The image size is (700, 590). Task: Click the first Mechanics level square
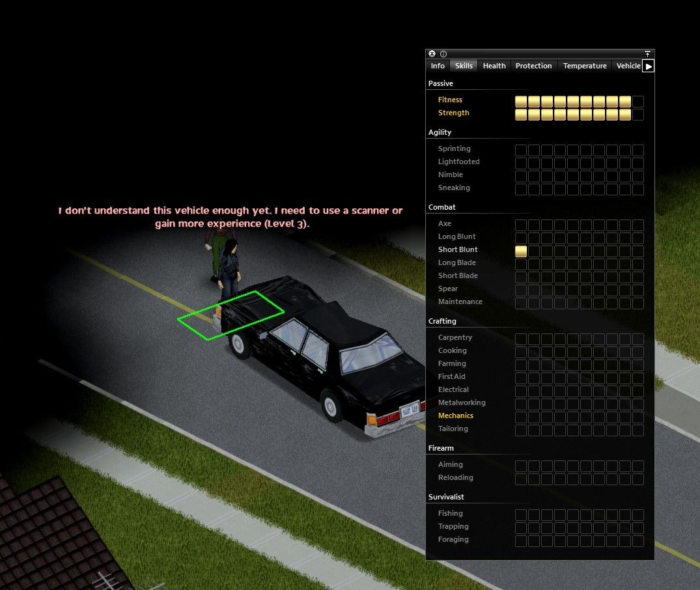[x=521, y=417]
